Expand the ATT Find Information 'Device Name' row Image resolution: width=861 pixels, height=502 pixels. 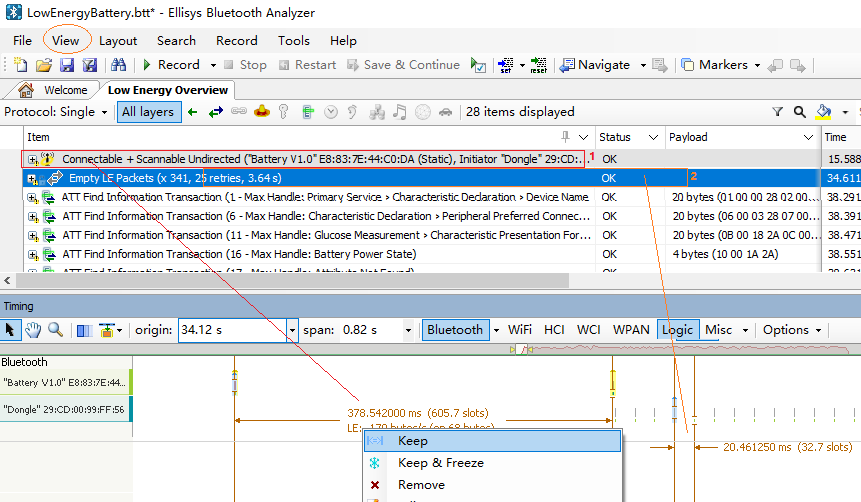point(33,198)
